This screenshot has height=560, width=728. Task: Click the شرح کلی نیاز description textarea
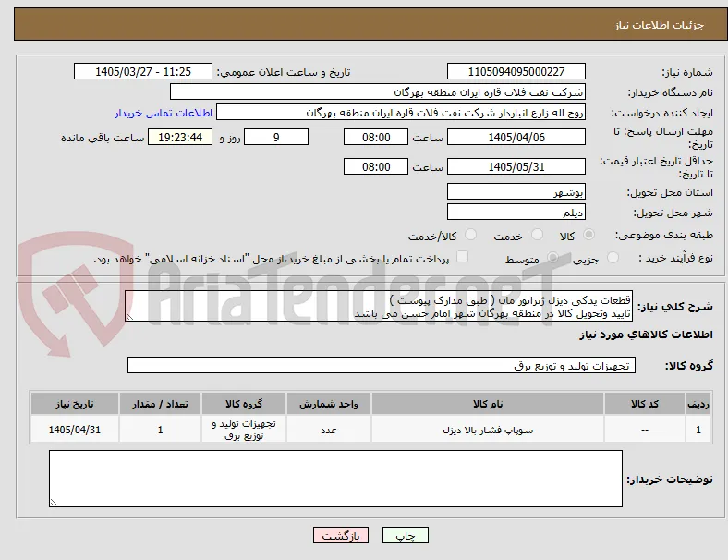pyautogui.click(x=379, y=306)
